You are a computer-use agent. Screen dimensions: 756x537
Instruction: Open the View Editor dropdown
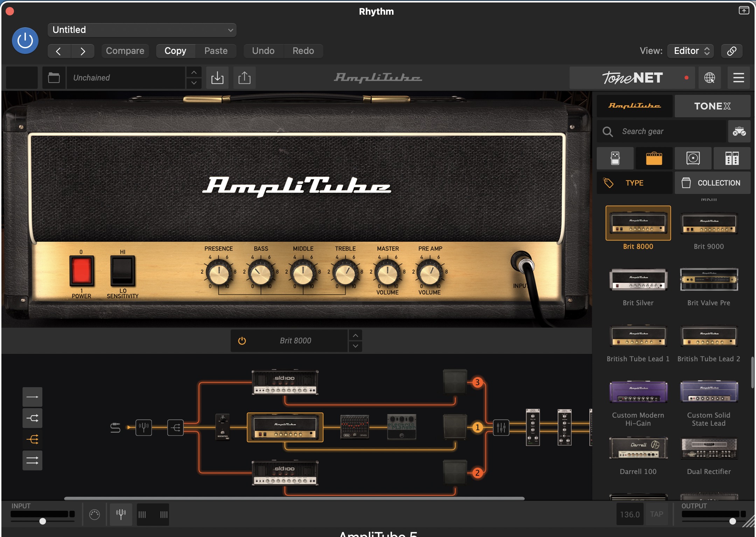pos(691,51)
